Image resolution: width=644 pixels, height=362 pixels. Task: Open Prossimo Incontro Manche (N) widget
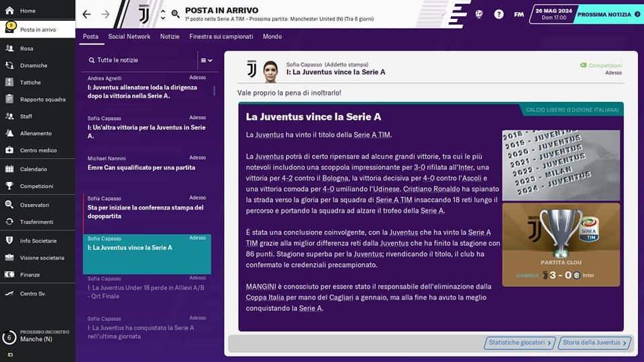(x=37, y=336)
